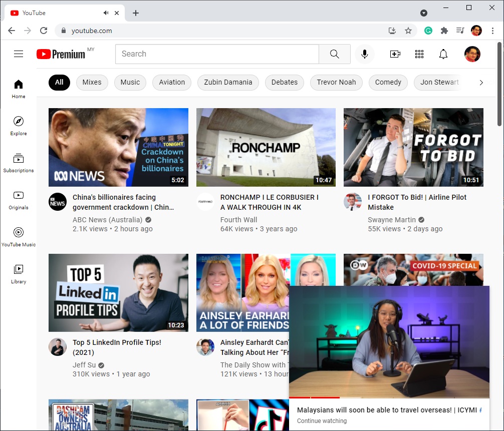This screenshot has height=431, width=504.
Task: Go to Explore in sidebar
Action: click(19, 126)
